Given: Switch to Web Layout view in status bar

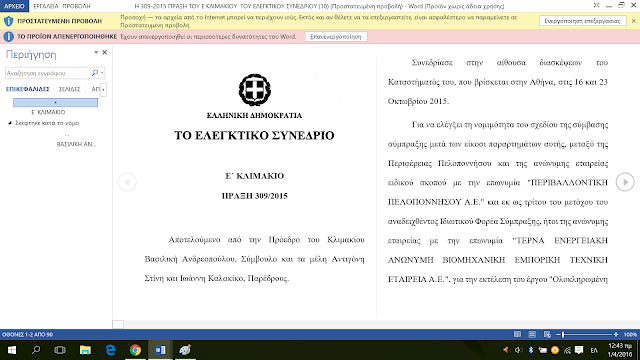Looking at the screenshot, I should coord(547,334).
